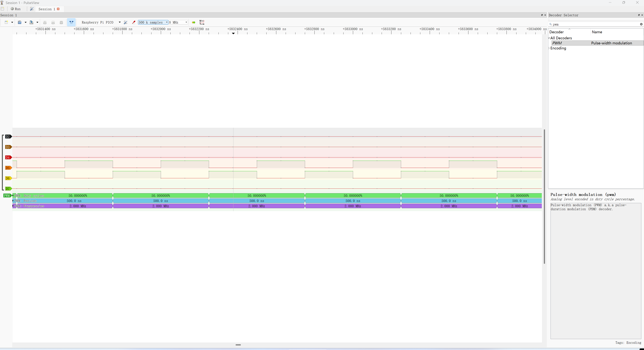This screenshot has height=350, width=644.
Task: Toggle the show cursors button
Action: click(71, 22)
